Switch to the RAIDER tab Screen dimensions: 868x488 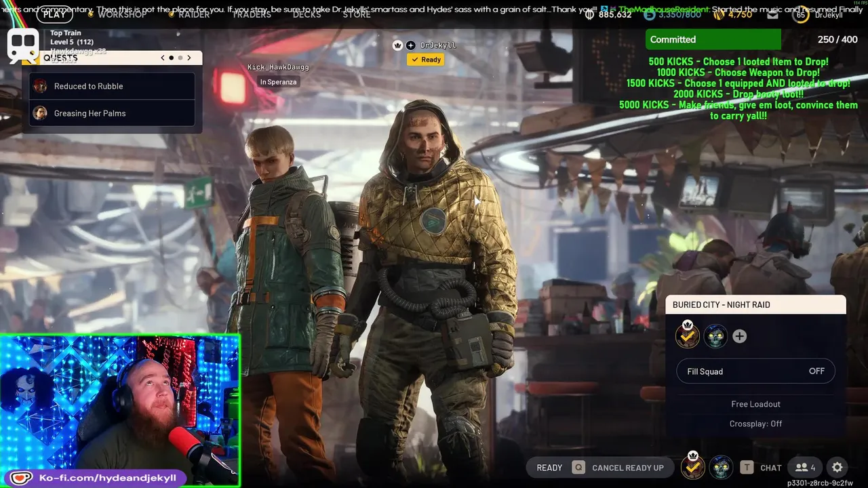coord(194,14)
